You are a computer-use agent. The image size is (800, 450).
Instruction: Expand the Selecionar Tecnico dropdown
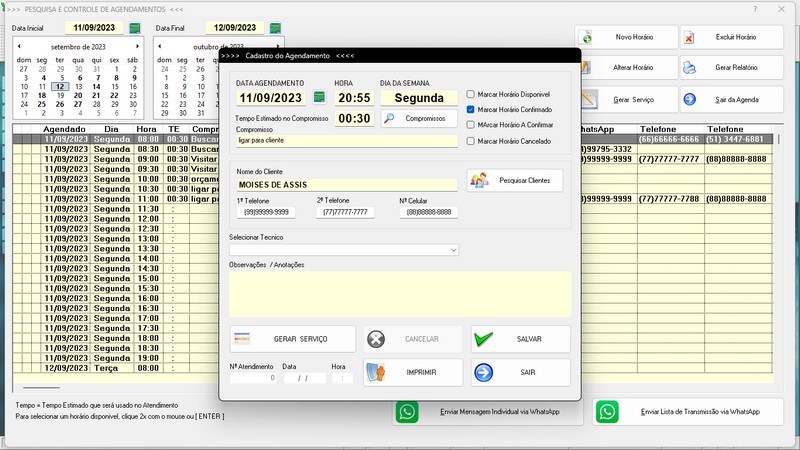453,250
